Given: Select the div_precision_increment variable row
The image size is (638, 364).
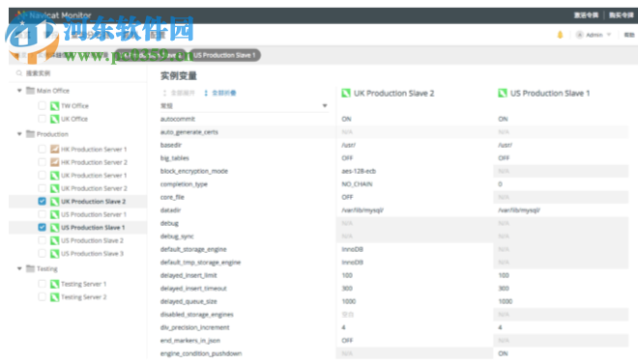Looking at the screenshot, I should 393,327.
